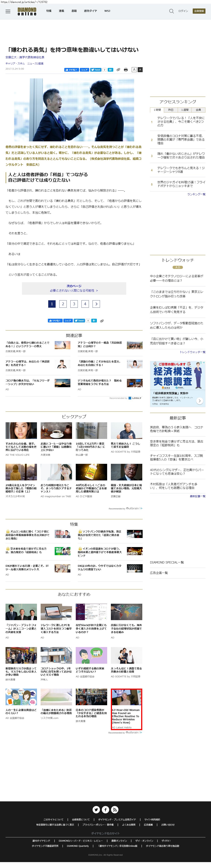The width and height of the screenshot is (211, 868).
Task: Click the 会員登録 button
Action: (199, 11)
